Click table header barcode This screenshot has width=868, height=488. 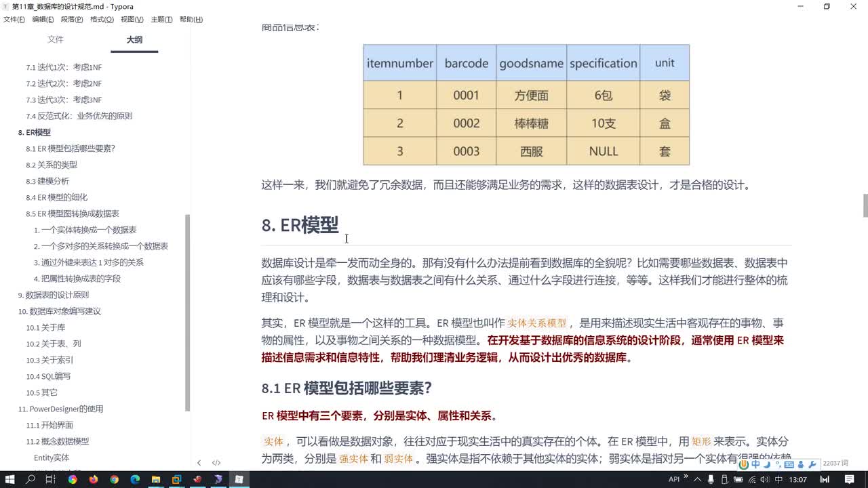coord(466,63)
